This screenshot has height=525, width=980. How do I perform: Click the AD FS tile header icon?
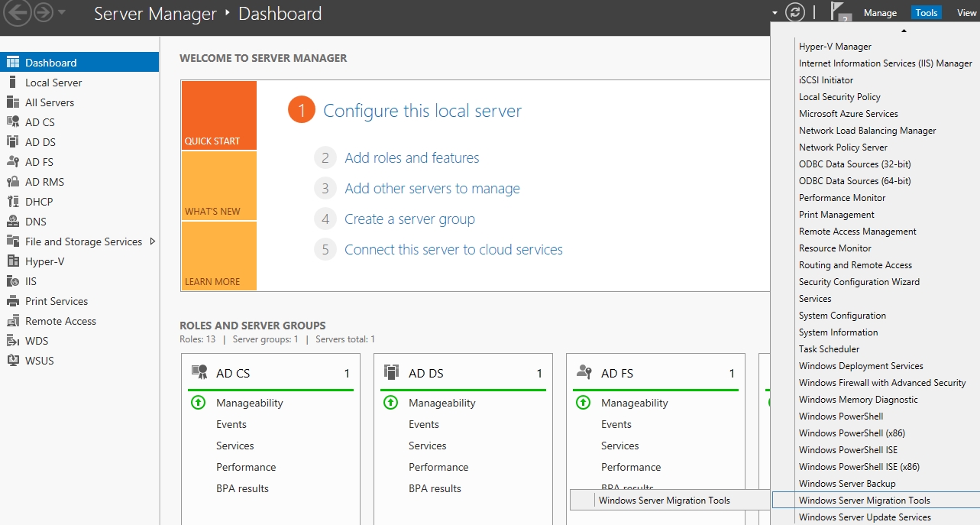(x=584, y=373)
